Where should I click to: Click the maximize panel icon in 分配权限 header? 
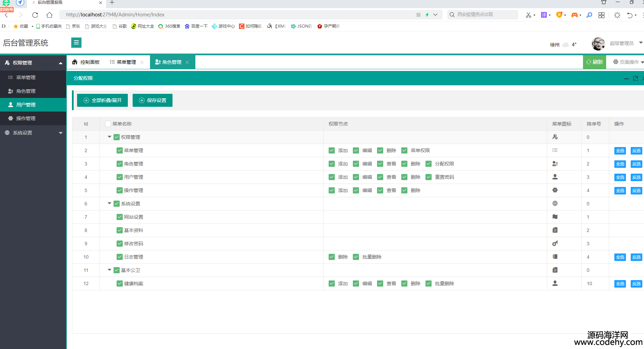tap(635, 78)
